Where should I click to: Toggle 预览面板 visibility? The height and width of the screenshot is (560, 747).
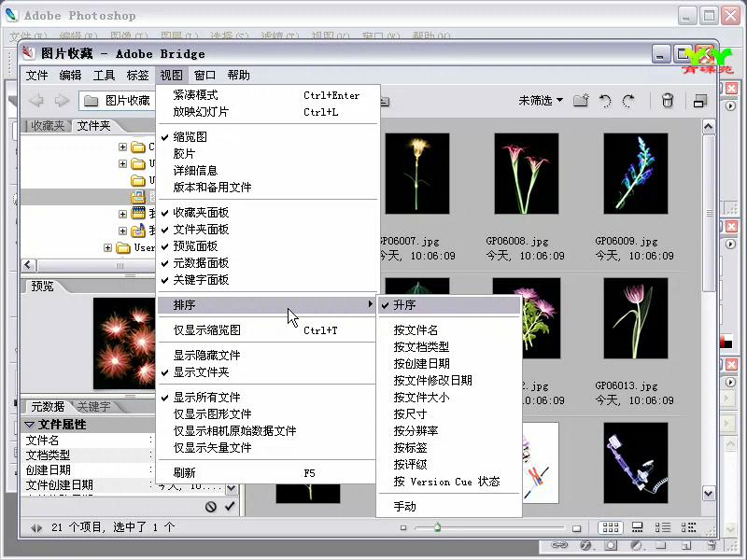[269, 246]
